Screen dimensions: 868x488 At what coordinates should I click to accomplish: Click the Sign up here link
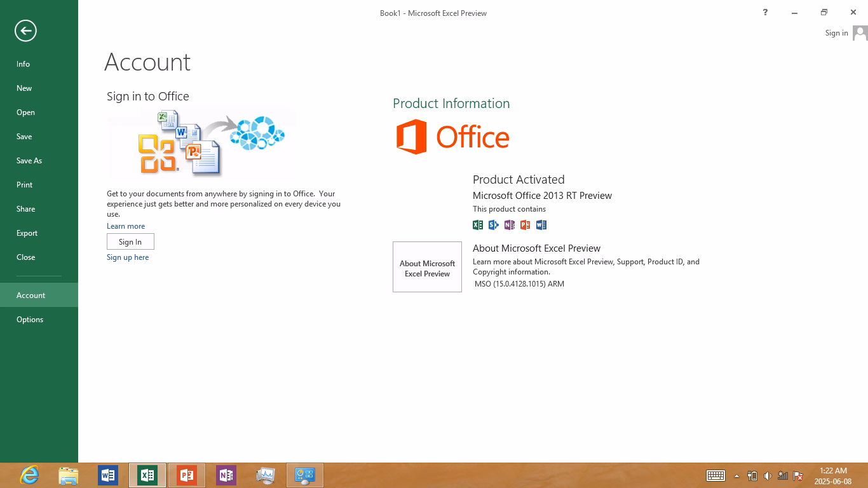pyautogui.click(x=128, y=257)
